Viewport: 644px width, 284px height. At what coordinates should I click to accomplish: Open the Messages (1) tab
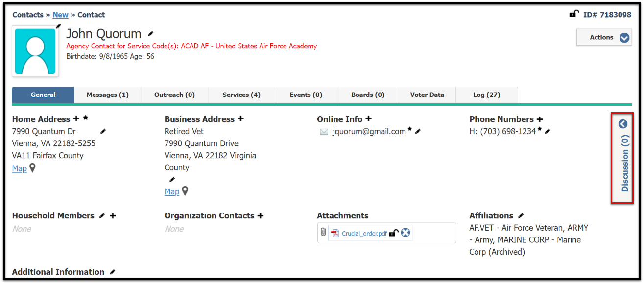pos(108,95)
